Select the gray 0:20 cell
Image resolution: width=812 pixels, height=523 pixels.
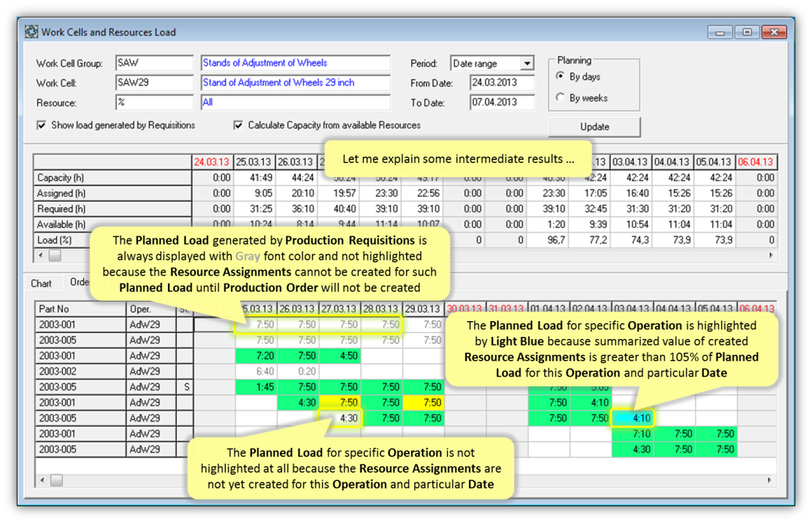tap(298, 371)
